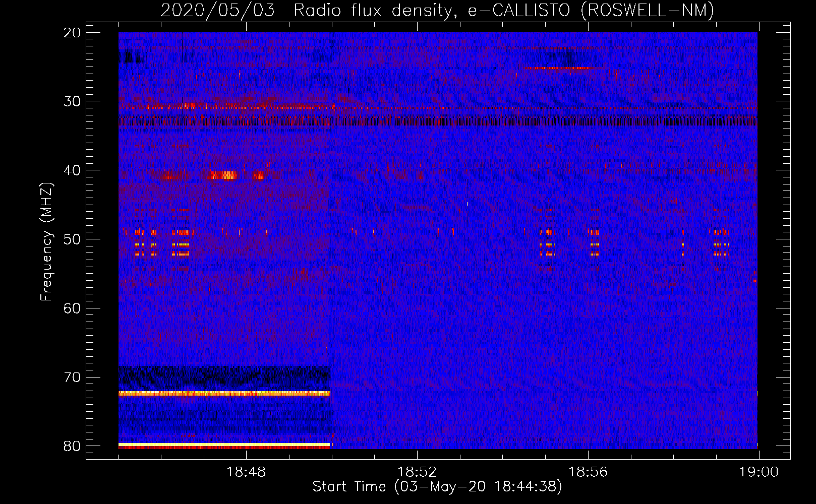The height and width of the screenshot is (504, 816).
Task: Click the 18:56 time tick label
Action: point(588,472)
